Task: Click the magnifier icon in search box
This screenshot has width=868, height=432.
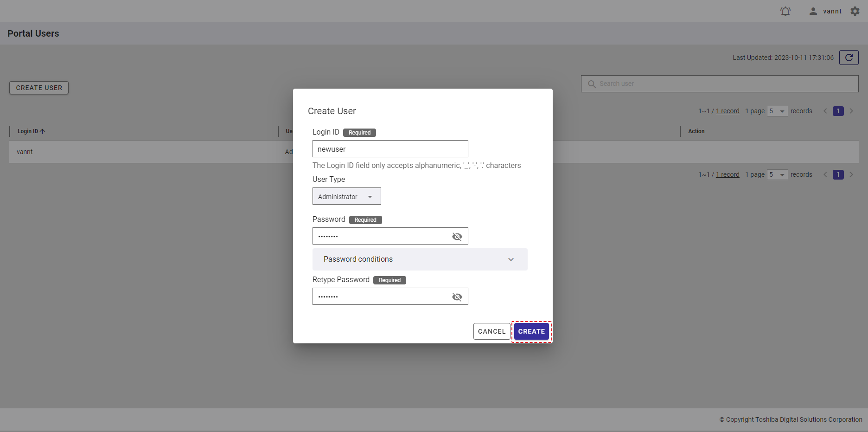Action: coord(592,84)
